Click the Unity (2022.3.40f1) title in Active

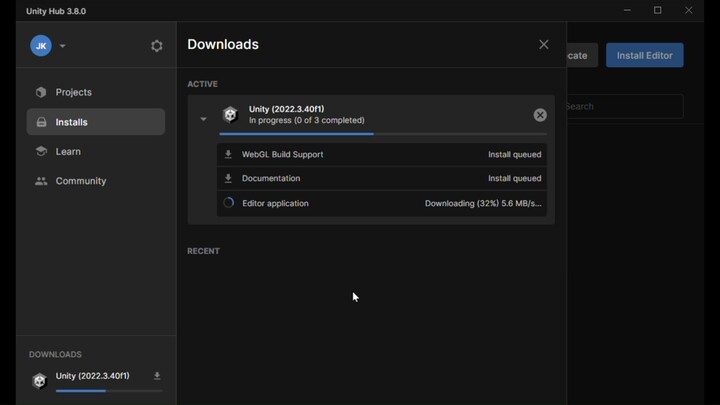pos(287,109)
